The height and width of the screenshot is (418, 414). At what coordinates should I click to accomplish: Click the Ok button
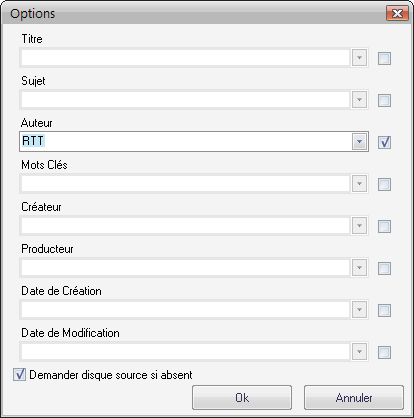(x=242, y=398)
